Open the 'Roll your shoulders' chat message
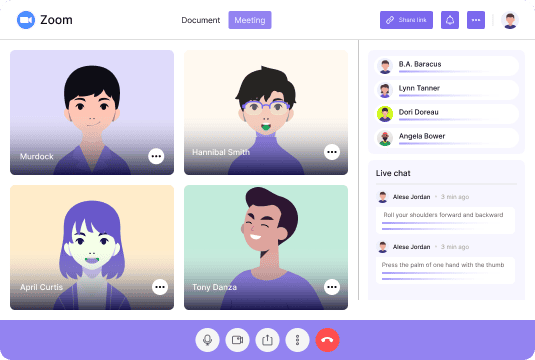The height and width of the screenshot is (360, 535). click(445, 220)
